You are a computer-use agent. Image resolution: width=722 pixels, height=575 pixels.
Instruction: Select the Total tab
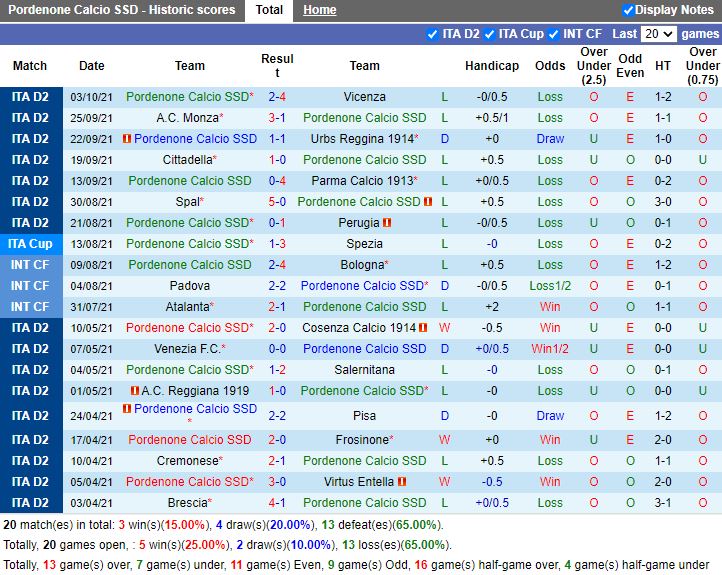269,10
